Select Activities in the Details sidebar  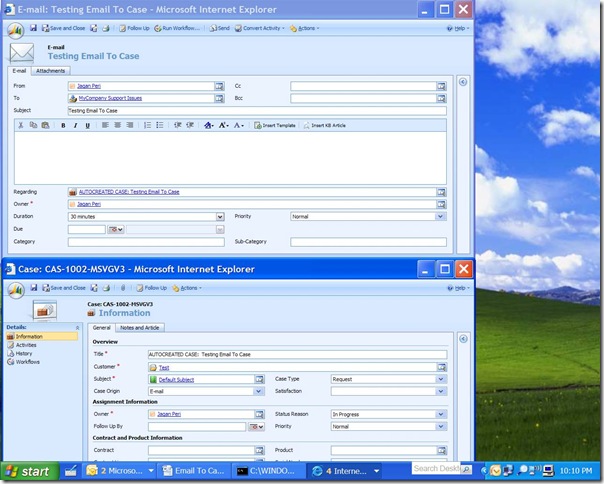pos(27,345)
